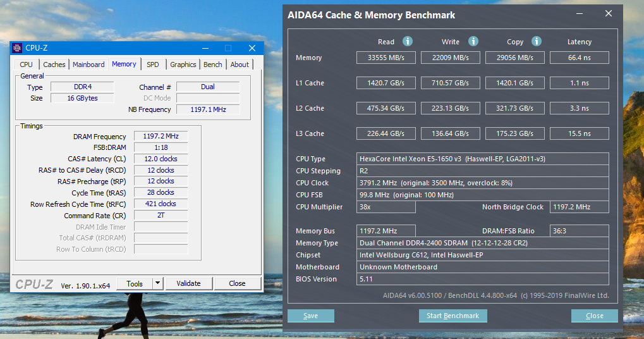
Task: Click the Tools button in CPU-Z
Action: tap(135, 283)
